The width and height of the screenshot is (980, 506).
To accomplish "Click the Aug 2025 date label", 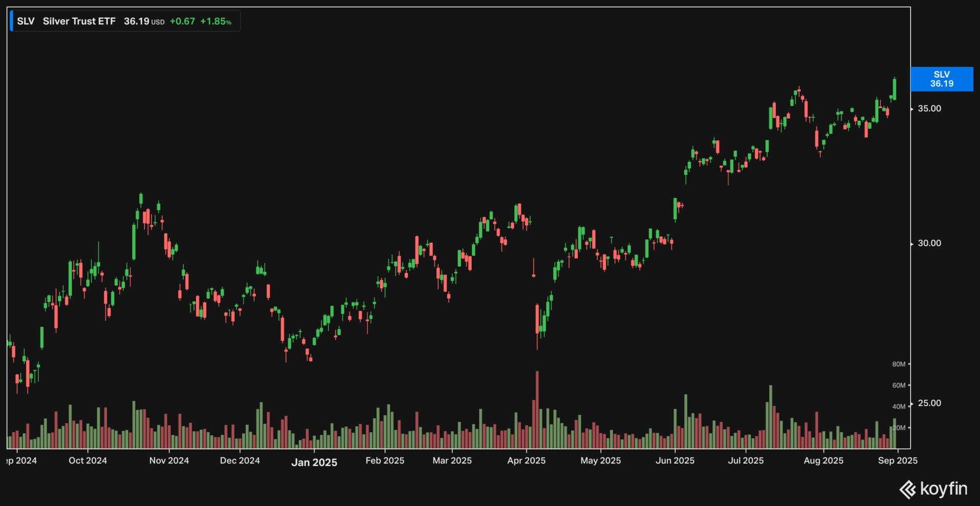I will pyautogui.click(x=824, y=461).
